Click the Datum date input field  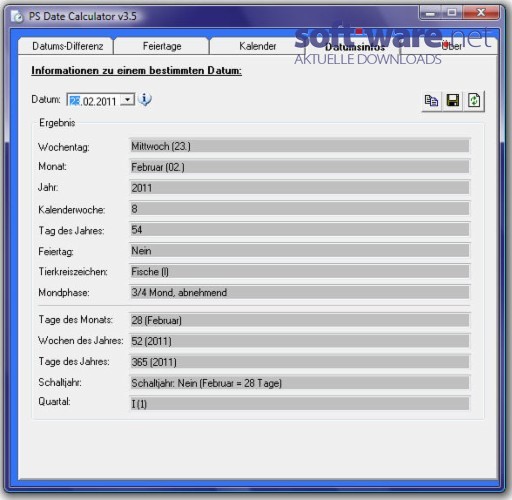101,100
